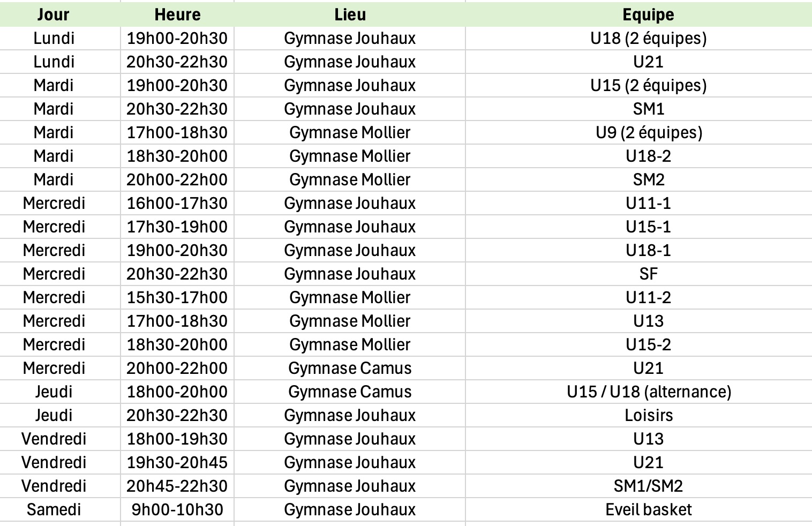Select the Eveil basket team cell
The height and width of the screenshot is (526, 812).
648,509
